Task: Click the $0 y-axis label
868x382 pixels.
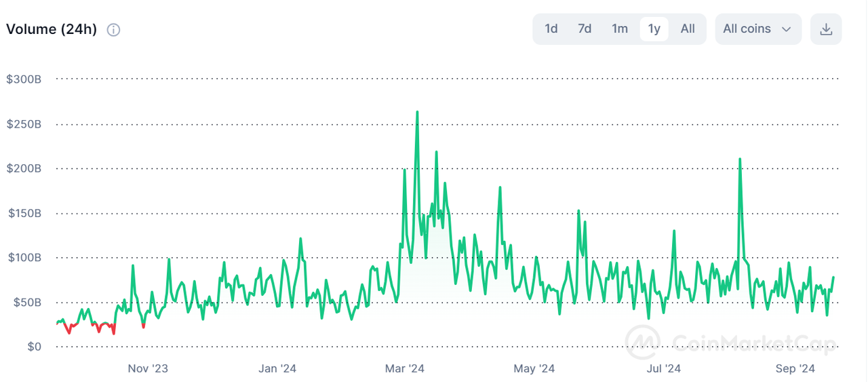Action: click(34, 347)
